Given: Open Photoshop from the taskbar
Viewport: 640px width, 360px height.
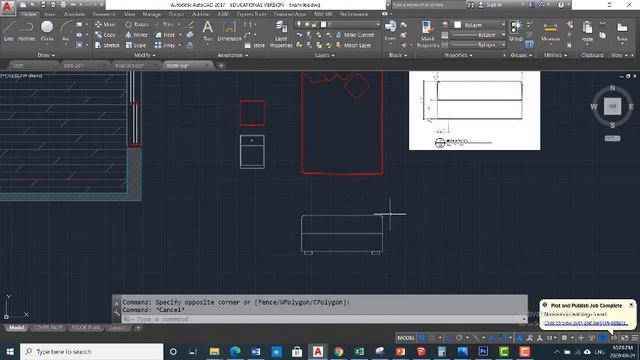Looking at the screenshot, I should (483, 351).
